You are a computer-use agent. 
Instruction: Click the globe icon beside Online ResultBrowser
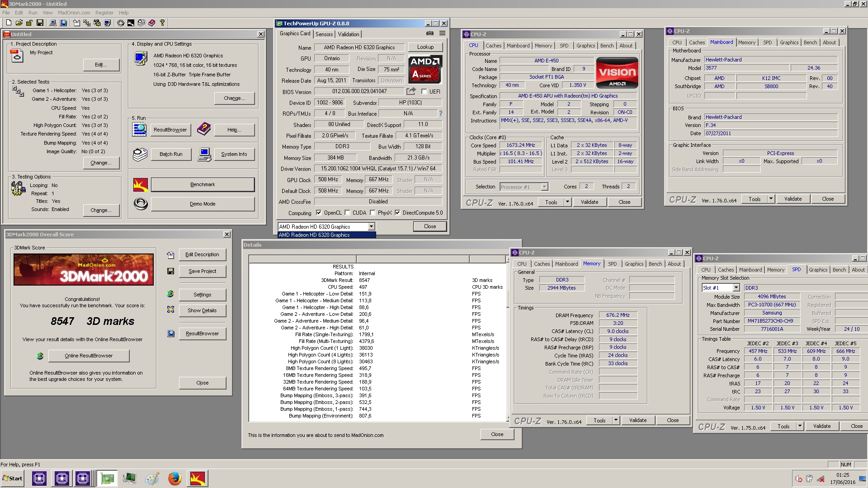click(x=40, y=356)
